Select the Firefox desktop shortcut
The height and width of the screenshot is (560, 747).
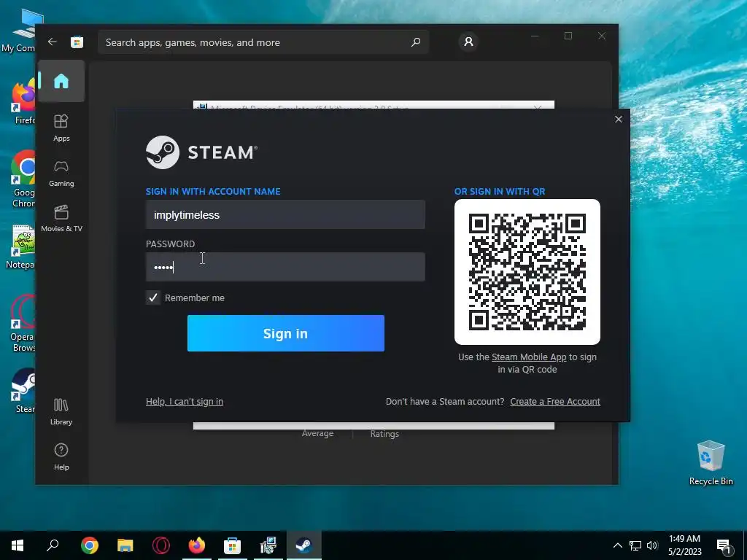click(x=24, y=102)
